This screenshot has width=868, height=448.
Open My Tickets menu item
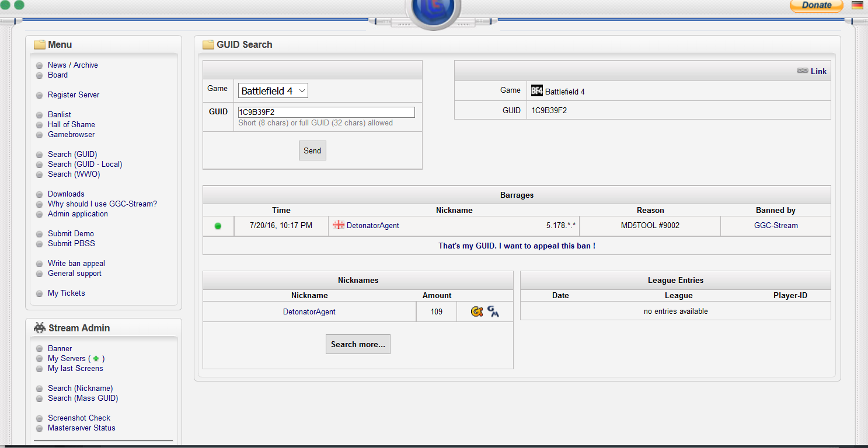tap(67, 293)
